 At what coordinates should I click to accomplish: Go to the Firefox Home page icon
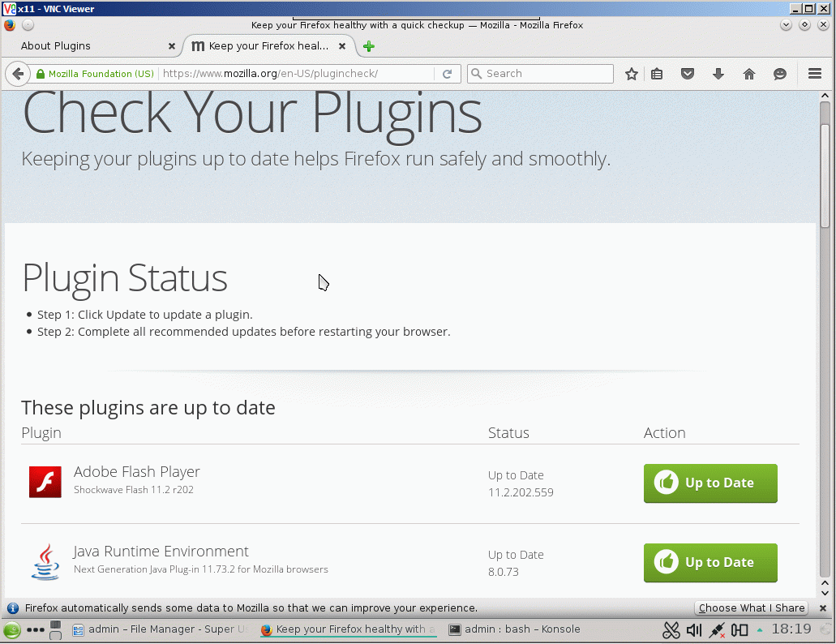[x=749, y=74]
